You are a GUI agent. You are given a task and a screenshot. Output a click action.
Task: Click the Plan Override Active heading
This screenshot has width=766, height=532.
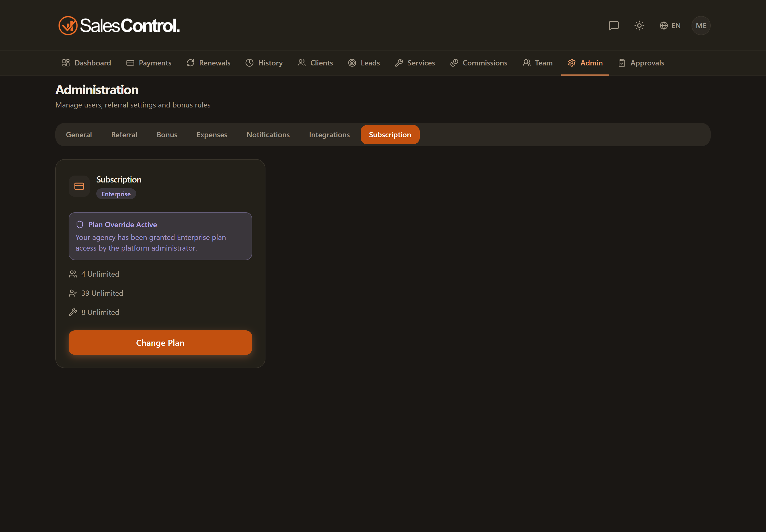tap(122, 225)
